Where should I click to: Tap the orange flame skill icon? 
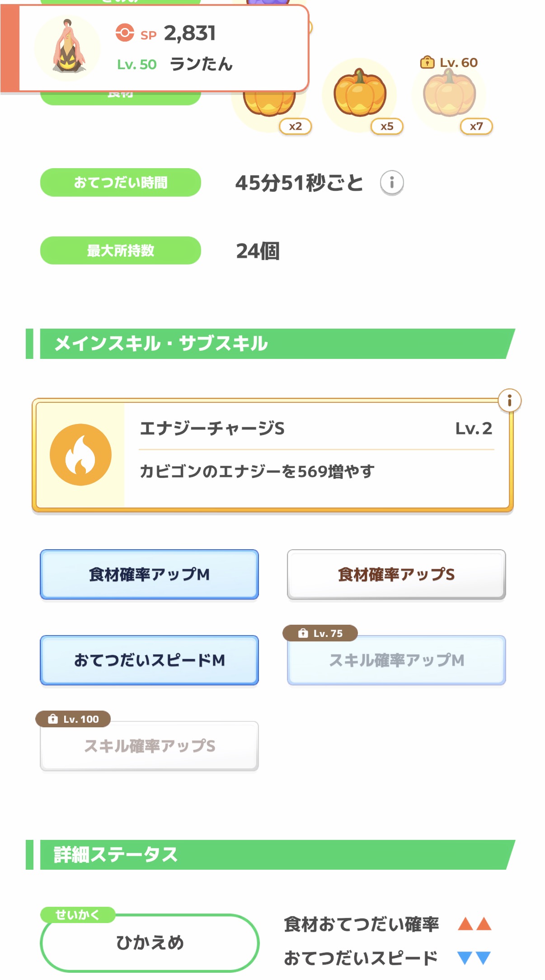[80, 455]
